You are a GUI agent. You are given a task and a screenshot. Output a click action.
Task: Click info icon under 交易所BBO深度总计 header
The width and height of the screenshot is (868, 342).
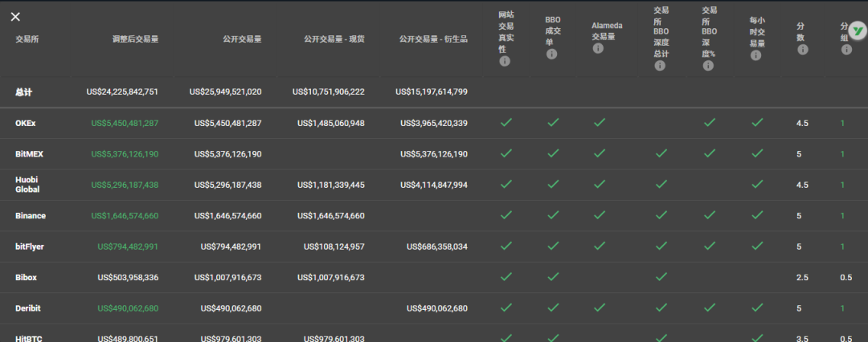pyautogui.click(x=660, y=66)
